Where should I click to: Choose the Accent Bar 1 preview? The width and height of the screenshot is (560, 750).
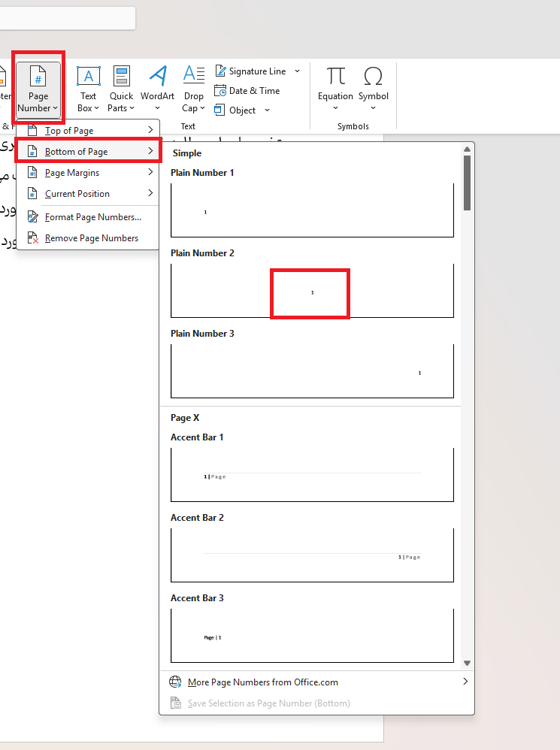(x=312, y=475)
